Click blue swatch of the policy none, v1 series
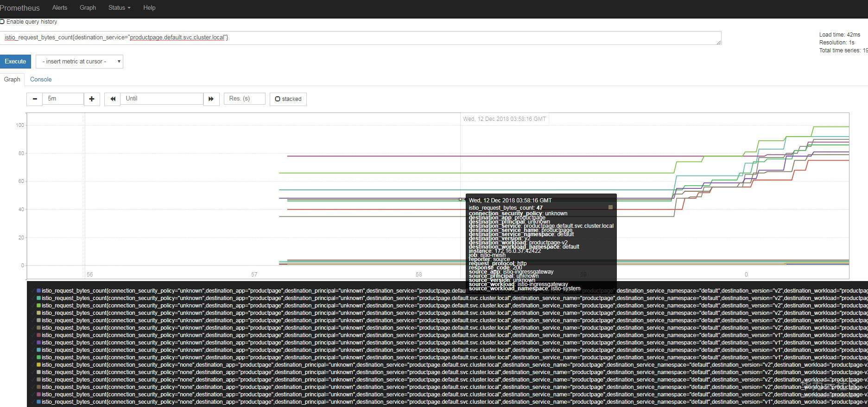This screenshot has height=407, width=868. 39,402
